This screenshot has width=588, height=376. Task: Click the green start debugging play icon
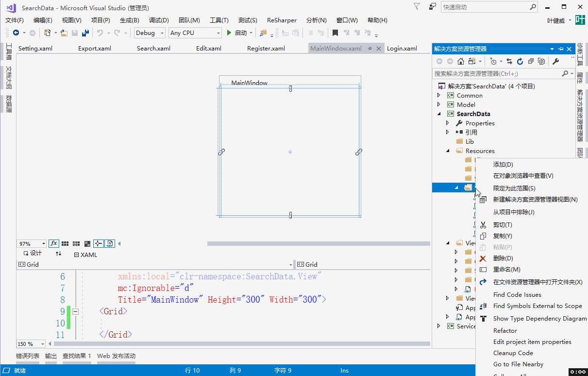pos(229,33)
